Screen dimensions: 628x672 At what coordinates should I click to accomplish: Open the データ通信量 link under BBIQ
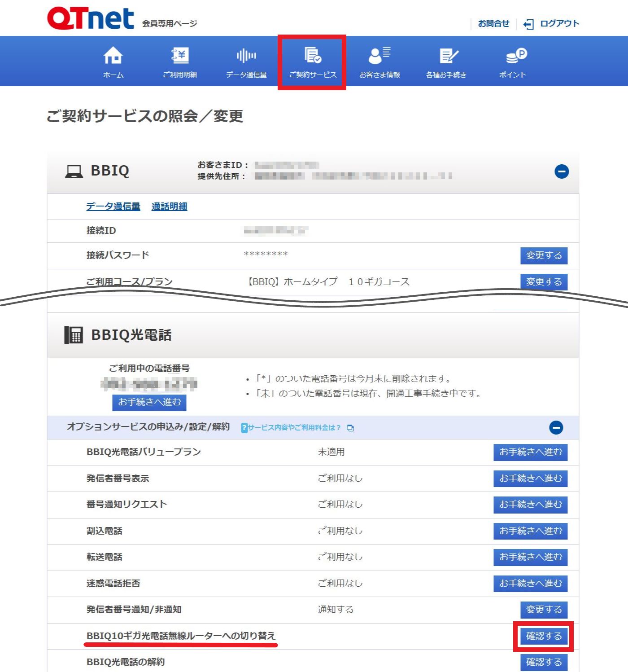(x=113, y=206)
